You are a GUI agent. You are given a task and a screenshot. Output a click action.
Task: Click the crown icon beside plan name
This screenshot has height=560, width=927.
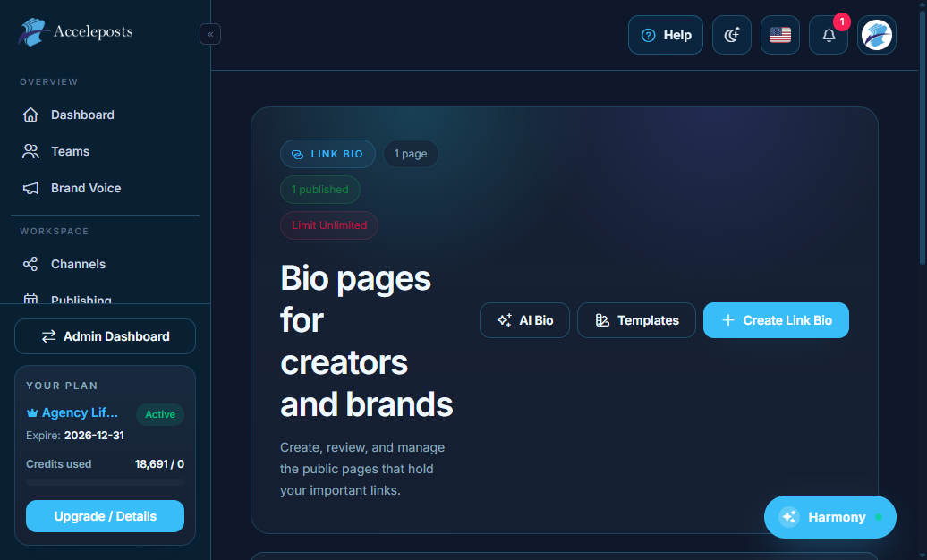tap(32, 412)
